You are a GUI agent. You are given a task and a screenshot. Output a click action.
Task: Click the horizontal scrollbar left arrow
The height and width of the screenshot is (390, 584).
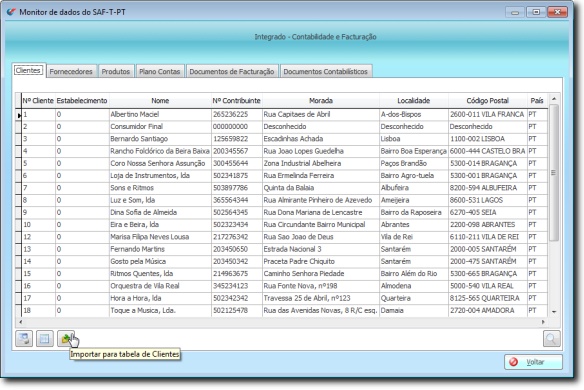click(x=20, y=322)
